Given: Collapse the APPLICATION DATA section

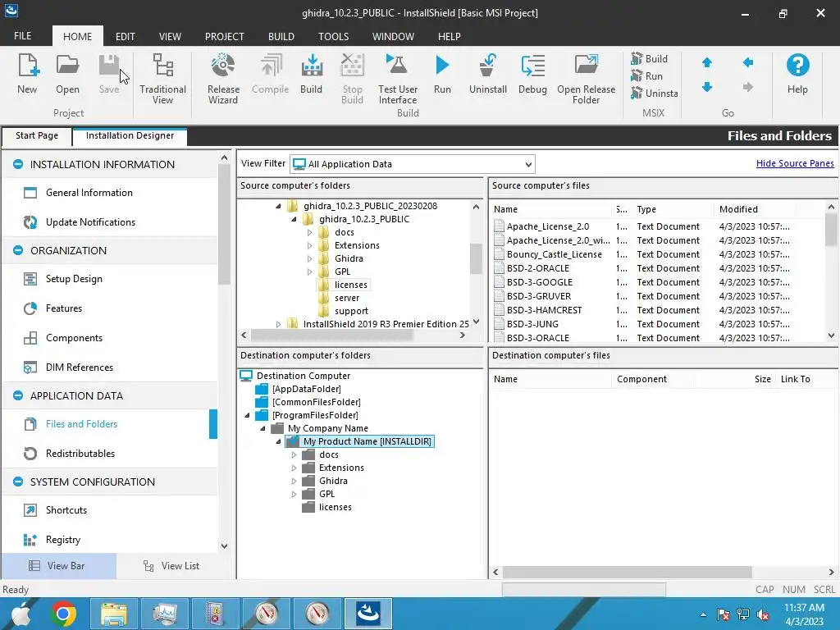Looking at the screenshot, I should [x=18, y=395].
